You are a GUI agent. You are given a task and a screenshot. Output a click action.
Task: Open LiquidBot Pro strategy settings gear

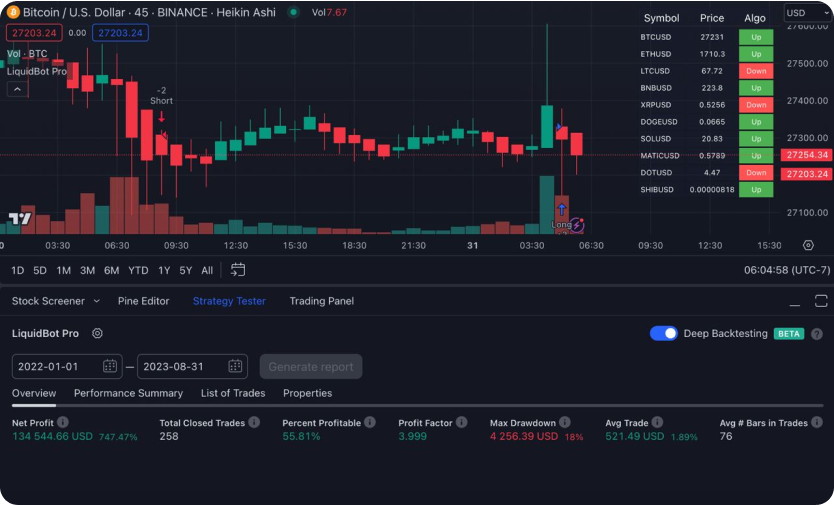(97, 333)
